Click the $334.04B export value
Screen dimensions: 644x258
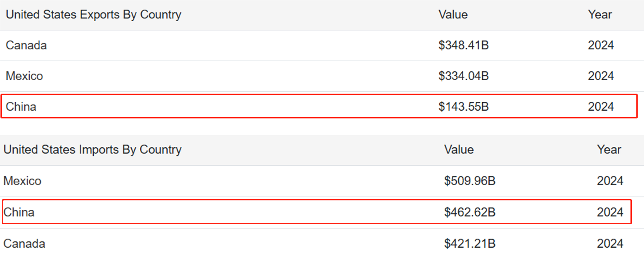pyautogui.click(x=464, y=76)
